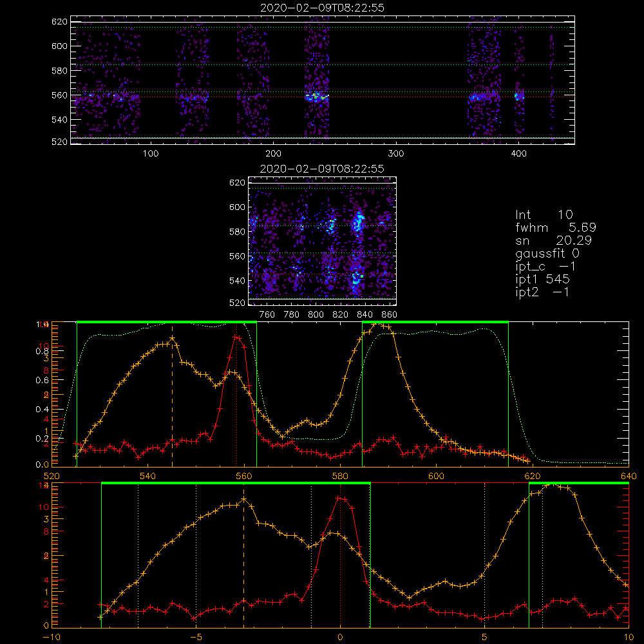This screenshot has width=644, height=644.
Task: Click y-axis label 580 of middle image
Action: (237, 232)
